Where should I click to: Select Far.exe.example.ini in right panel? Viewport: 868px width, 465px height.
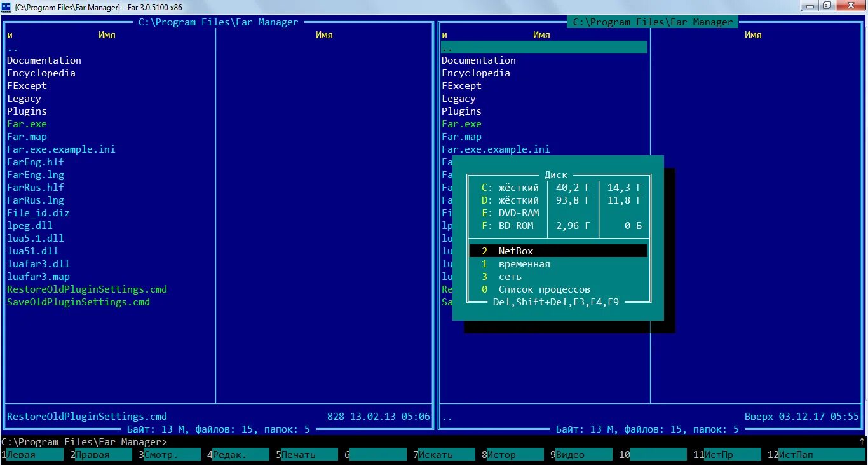[x=496, y=149]
